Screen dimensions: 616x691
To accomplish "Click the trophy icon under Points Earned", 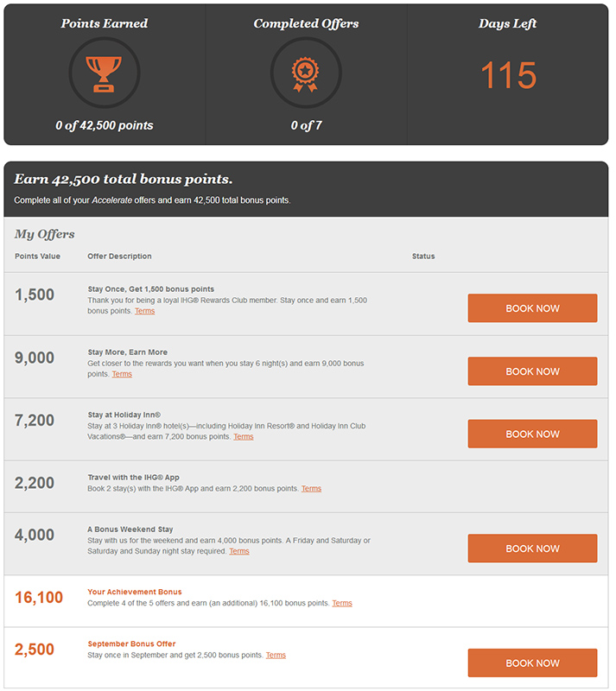I will [104, 73].
